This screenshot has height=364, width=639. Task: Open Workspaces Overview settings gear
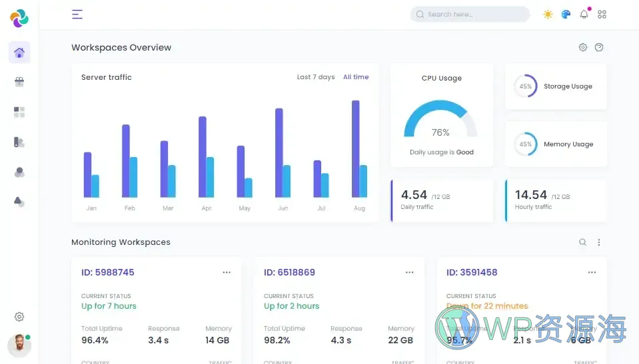(x=582, y=47)
